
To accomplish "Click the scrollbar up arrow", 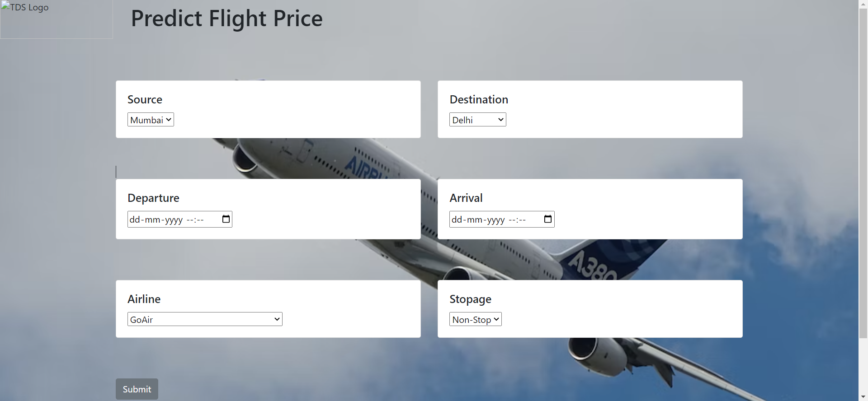I will [x=863, y=4].
